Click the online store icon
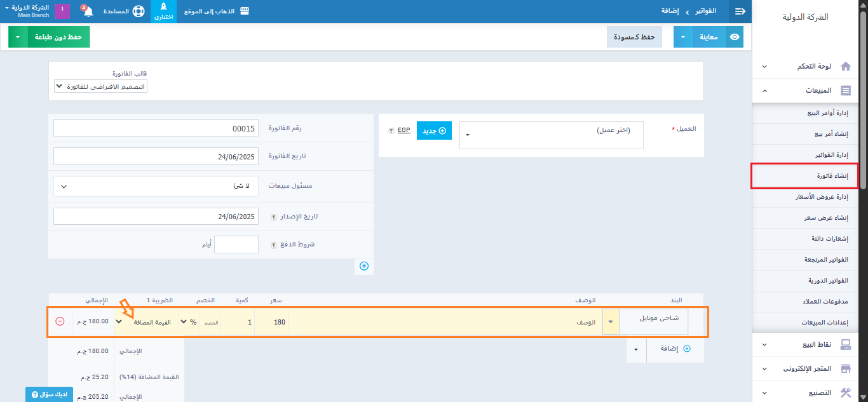This screenshot has height=402, width=868. [x=846, y=368]
